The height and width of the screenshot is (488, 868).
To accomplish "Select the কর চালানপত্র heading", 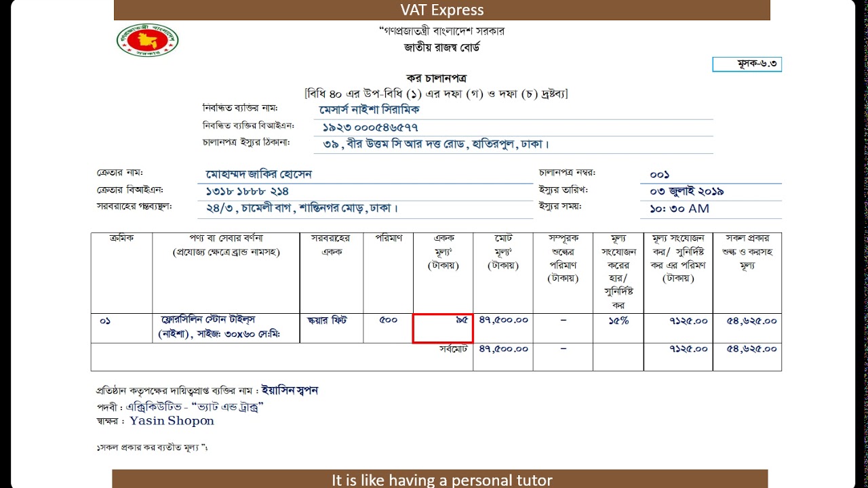I will tap(435, 79).
